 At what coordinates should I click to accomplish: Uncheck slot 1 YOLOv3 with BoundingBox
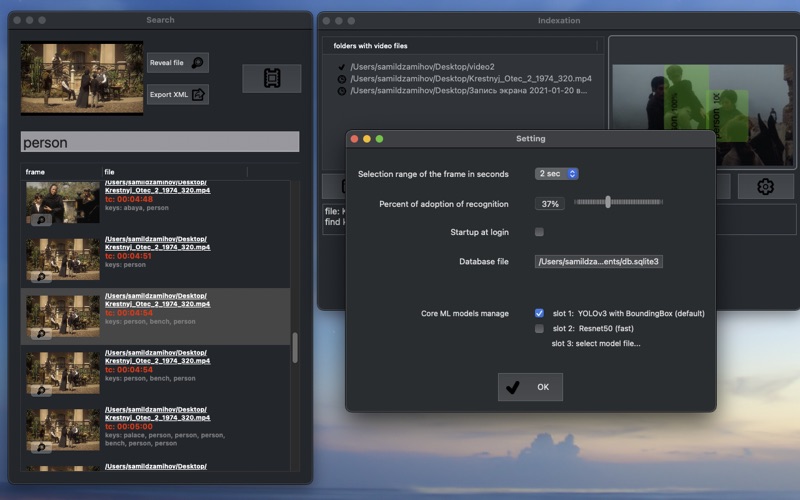point(540,313)
